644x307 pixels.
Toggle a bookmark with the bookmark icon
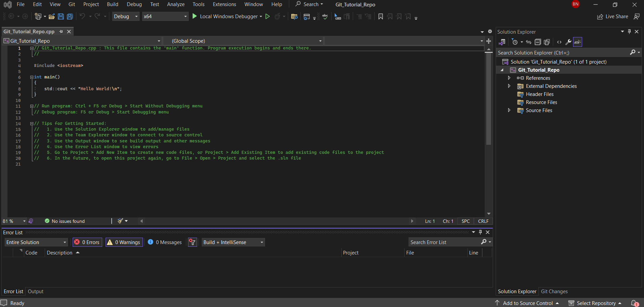tap(381, 16)
